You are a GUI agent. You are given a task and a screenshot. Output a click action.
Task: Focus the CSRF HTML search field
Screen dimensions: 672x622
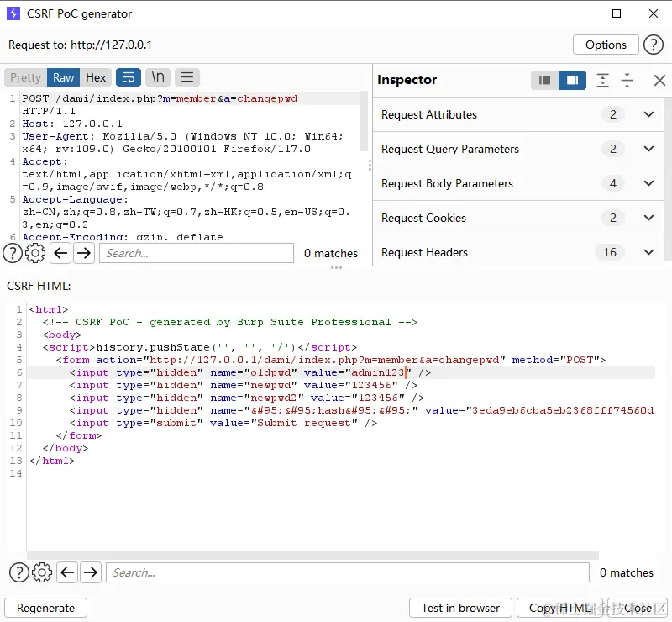pyautogui.click(x=348, y=572)
